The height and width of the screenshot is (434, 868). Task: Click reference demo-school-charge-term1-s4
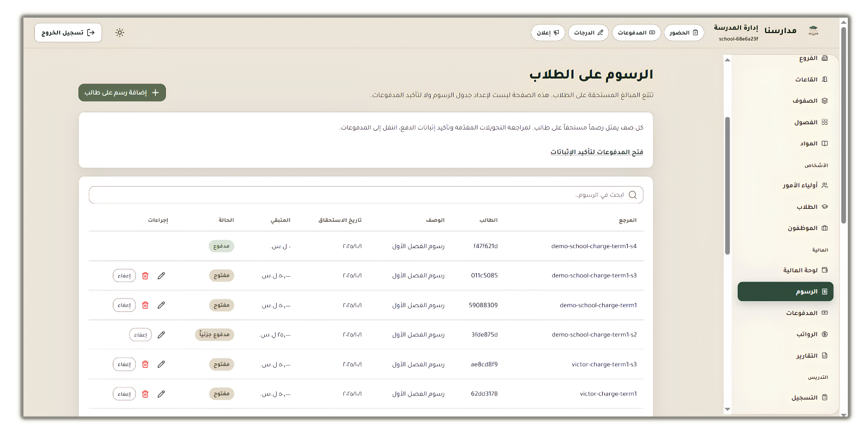coord(594,246)
